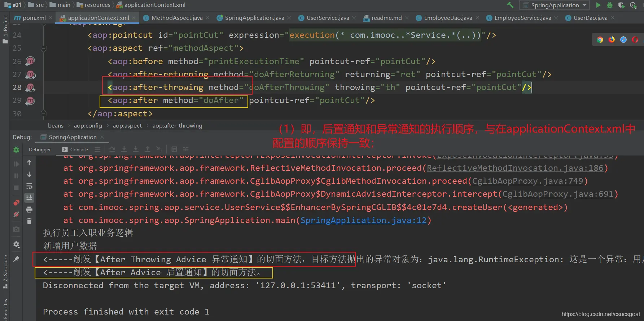Open Evaluate Expression calculator icon
The width and height of the screenshot is (644, 321).
[174, 149]
